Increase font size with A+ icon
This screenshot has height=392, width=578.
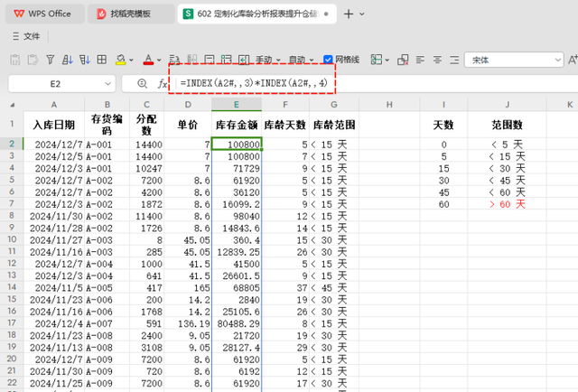573,60
